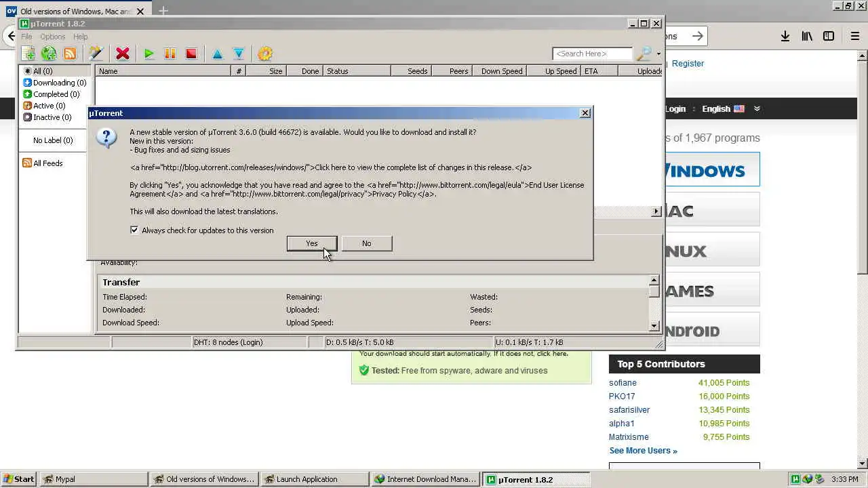Click Add Torrent from URL icon

tap(49, 54)
